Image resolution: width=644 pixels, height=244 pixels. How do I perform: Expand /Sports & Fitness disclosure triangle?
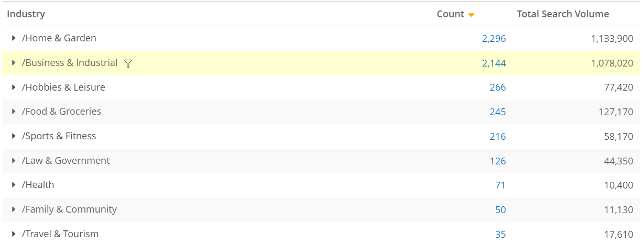pos(14,136)
